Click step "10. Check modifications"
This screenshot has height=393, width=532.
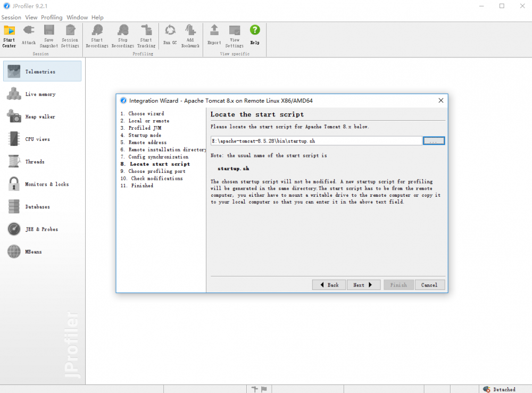coord(152,178)
